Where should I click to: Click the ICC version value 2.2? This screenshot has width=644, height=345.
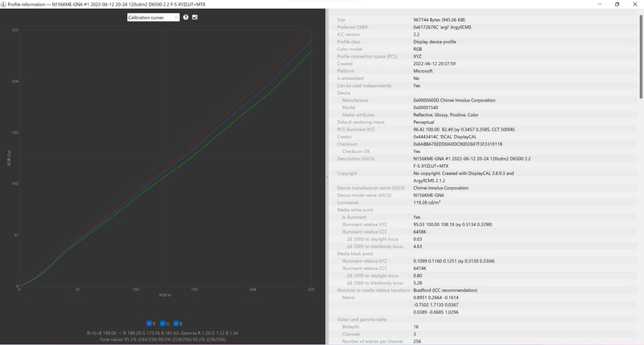(416, 35)
